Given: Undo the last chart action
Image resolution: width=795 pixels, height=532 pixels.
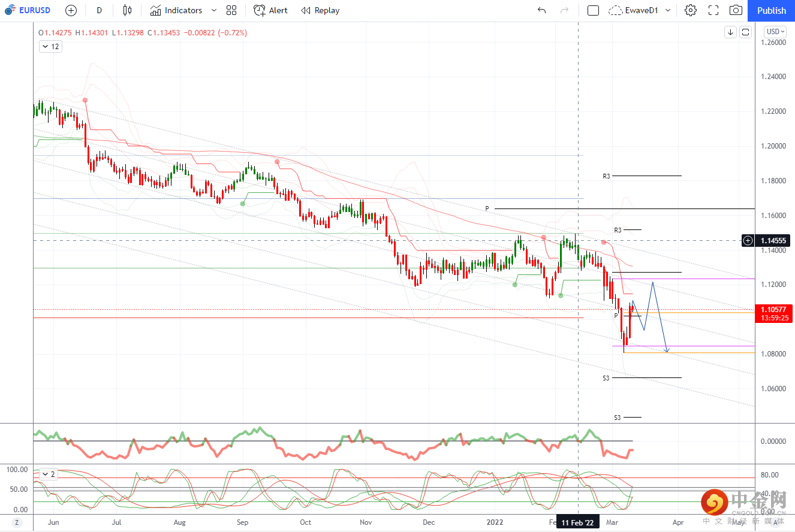Looking at the screenshot, I should [542, 10].
